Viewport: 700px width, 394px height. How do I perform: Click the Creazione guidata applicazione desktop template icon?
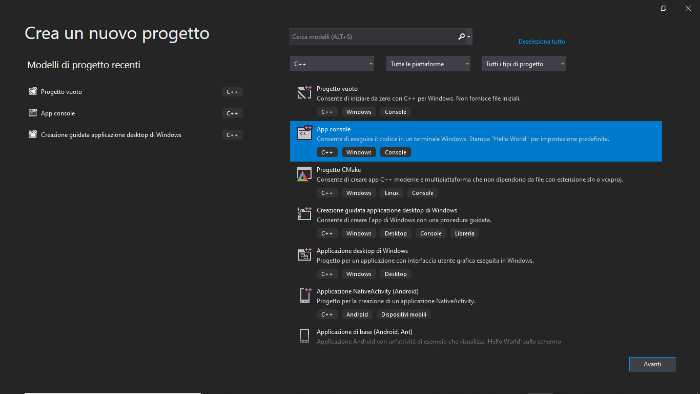tap(304, 214)
